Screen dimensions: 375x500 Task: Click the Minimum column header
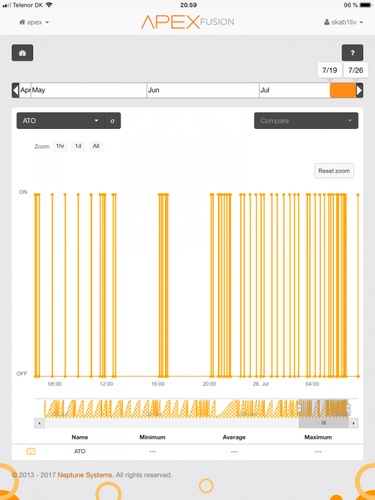click(x=152, y=437)
